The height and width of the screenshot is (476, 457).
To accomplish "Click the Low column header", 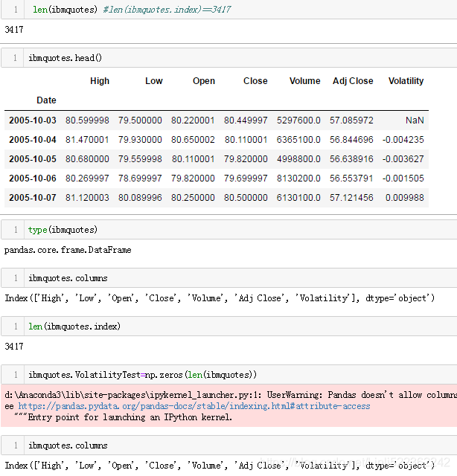I will 154,81.
